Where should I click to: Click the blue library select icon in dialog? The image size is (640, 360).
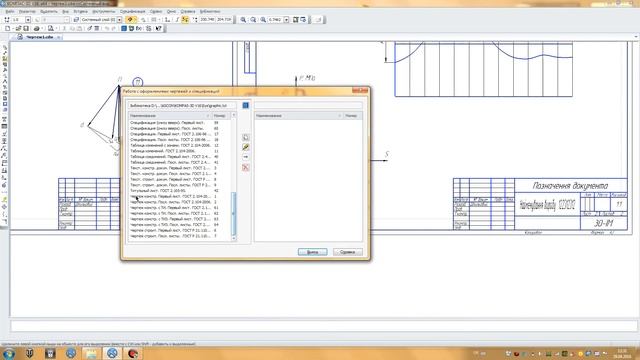[245, 105]
